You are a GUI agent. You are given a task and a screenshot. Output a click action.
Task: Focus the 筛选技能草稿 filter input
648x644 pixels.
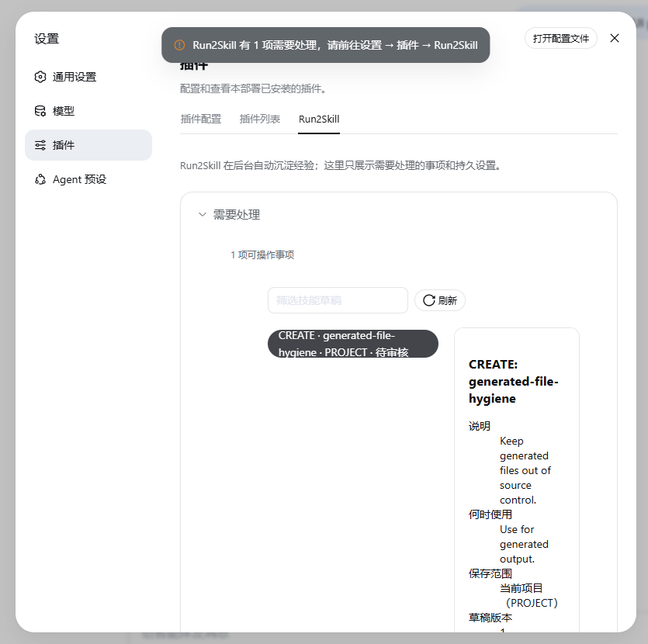click(x=338, y=300)
